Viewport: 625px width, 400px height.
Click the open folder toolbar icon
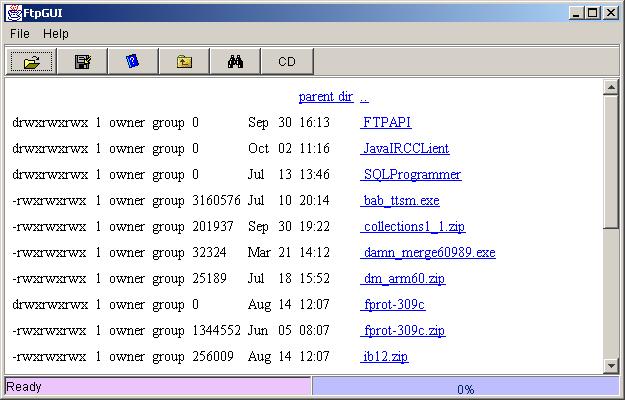[x=32, y=62]
